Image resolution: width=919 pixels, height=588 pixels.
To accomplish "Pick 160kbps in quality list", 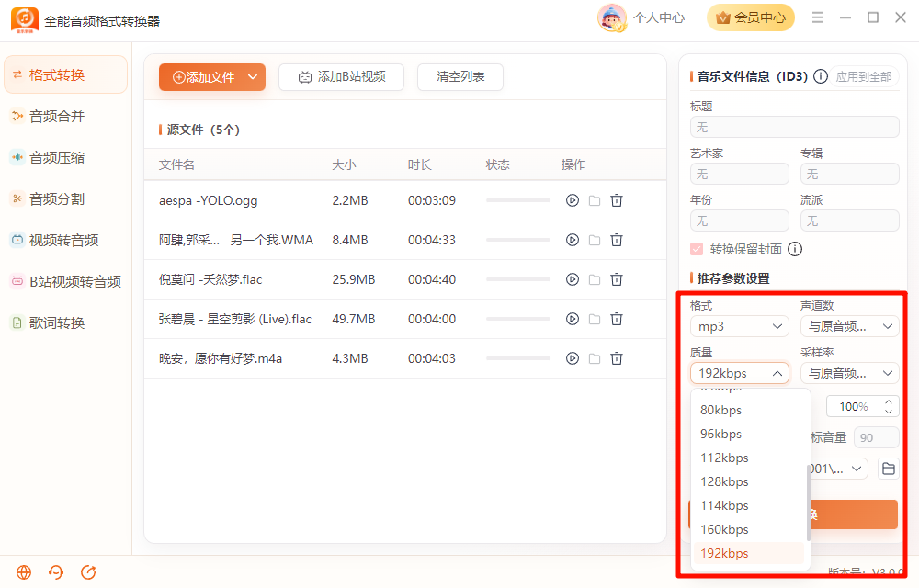I will [748, 529].
